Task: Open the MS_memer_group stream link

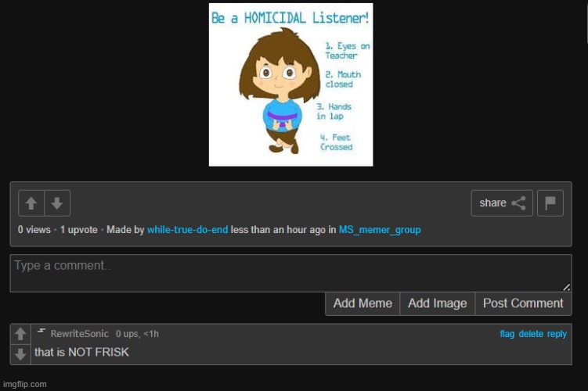Action: click(x=380, y=230)
